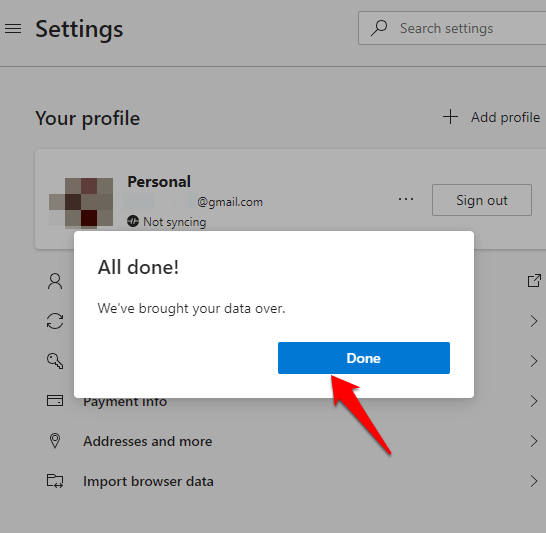Click the @gmail.com email address
Image resolution: width=546 pixels, height=533 pixels.
click(230, 202)
